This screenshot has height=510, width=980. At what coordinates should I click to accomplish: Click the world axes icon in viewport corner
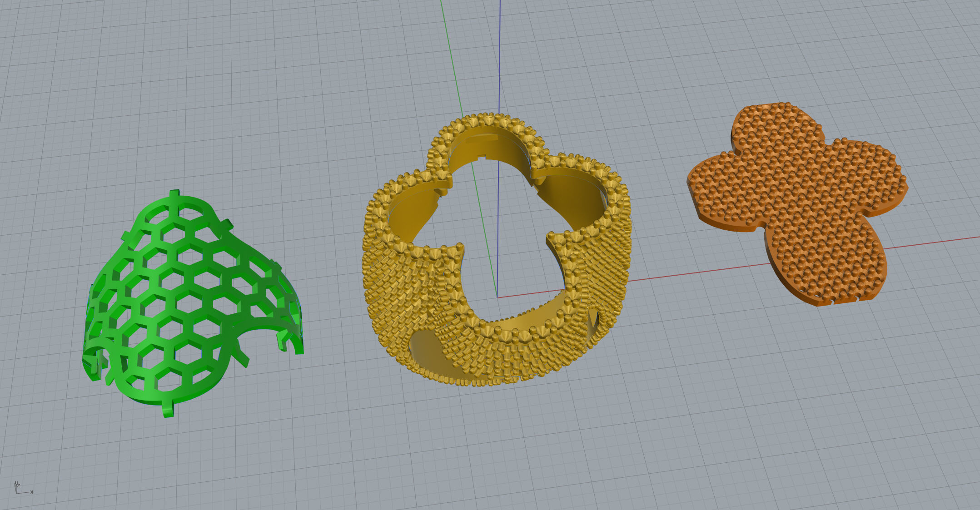(x=23, y=488)
